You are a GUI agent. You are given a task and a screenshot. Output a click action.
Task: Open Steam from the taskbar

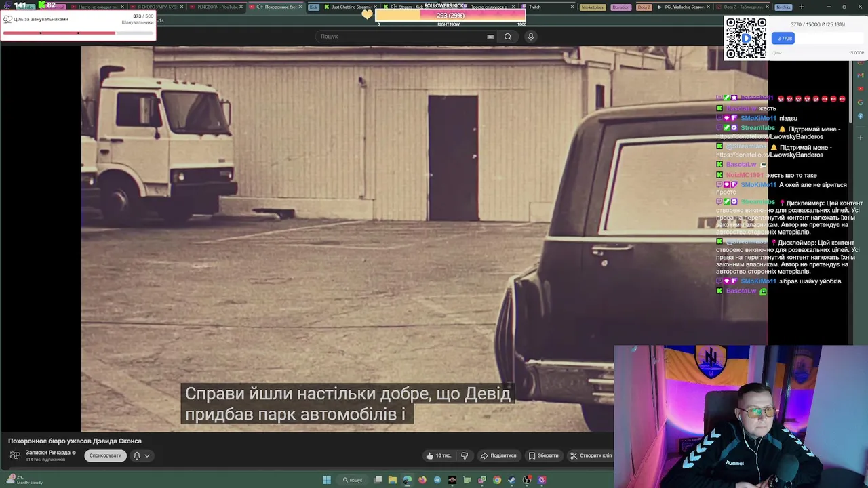[512, 480]
